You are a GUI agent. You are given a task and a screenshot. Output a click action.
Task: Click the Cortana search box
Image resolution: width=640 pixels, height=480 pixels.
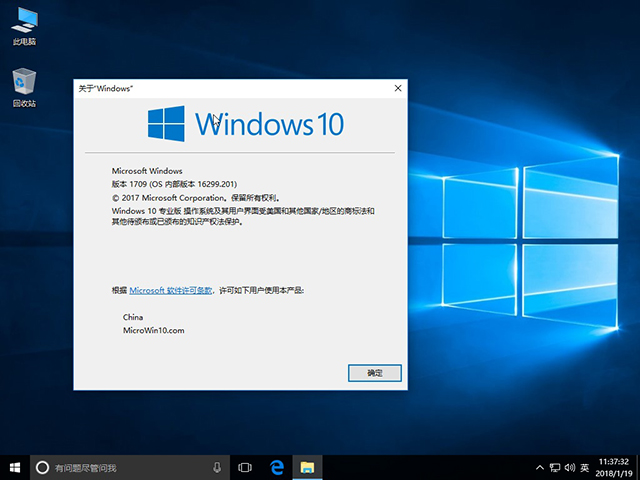130,468
